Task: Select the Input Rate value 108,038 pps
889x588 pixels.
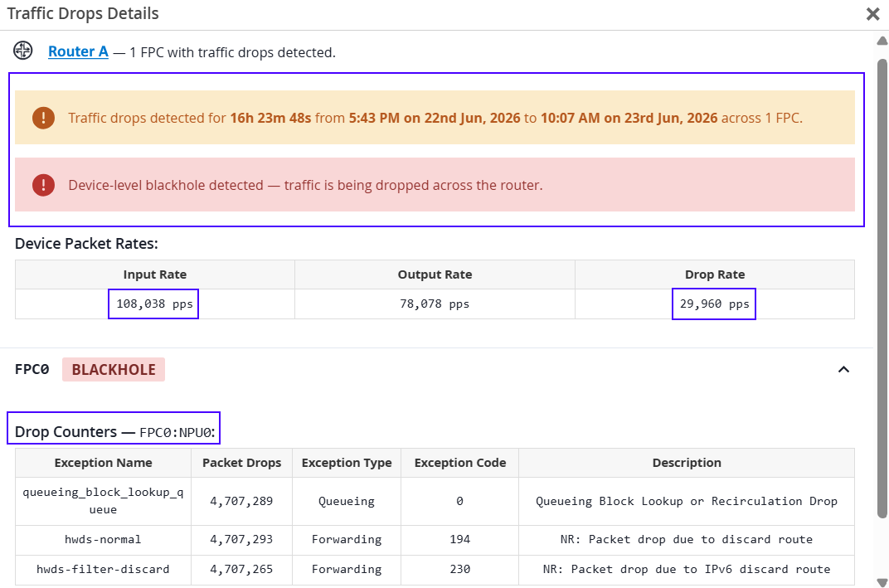Action: coord(154,304)
